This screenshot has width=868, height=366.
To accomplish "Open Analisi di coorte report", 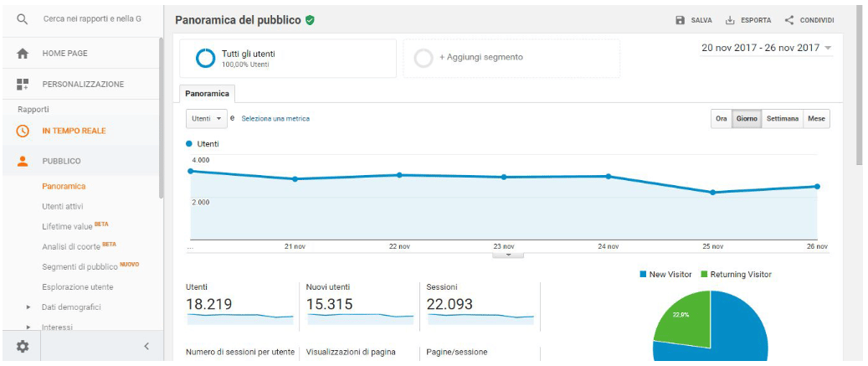I will (x=80, y=246).
